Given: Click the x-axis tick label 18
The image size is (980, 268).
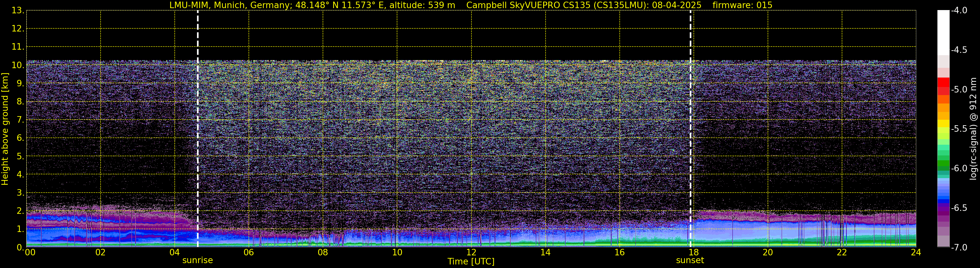Looking at the screenshot, I should pyautogui.click(x=694, y=252).
